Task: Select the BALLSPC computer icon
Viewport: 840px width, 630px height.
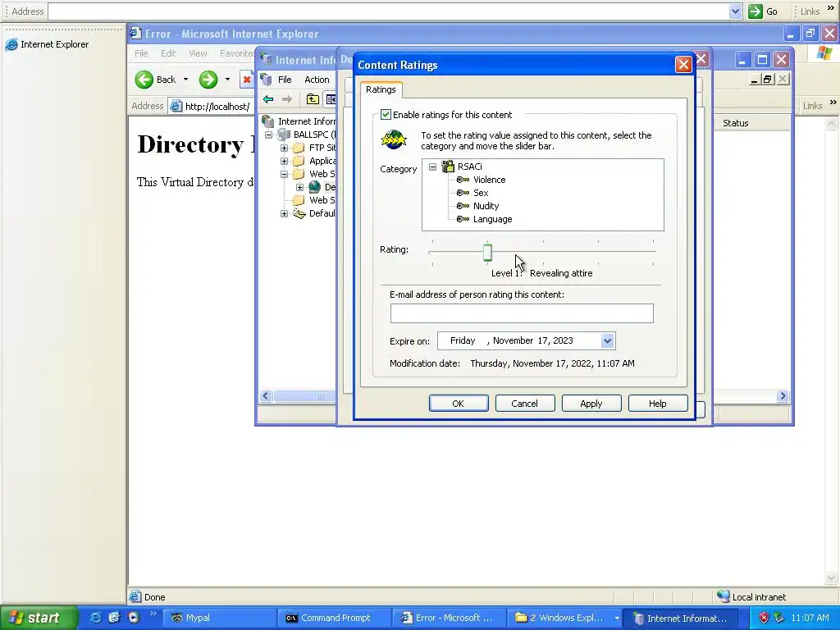Action: 283,135
